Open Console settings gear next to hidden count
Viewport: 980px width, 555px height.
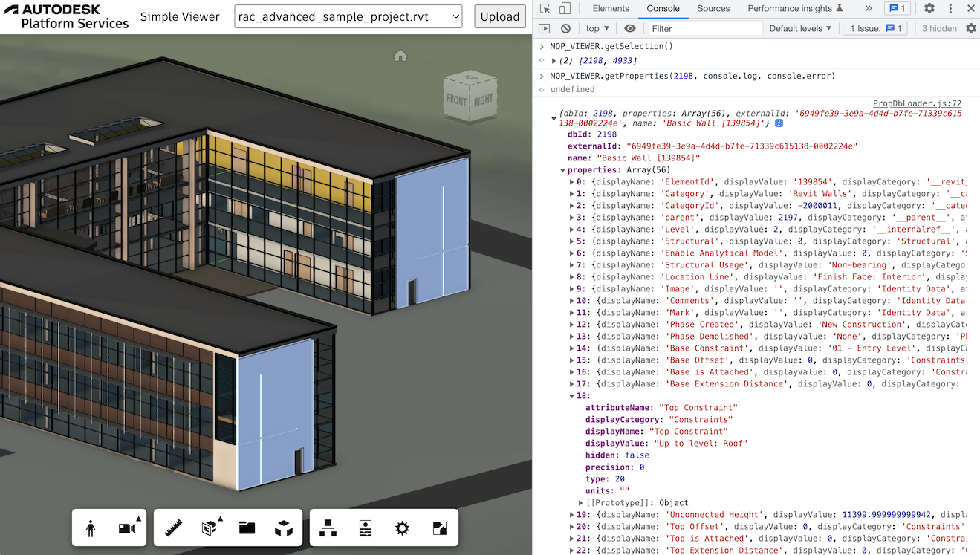click(x=971, y=28)
